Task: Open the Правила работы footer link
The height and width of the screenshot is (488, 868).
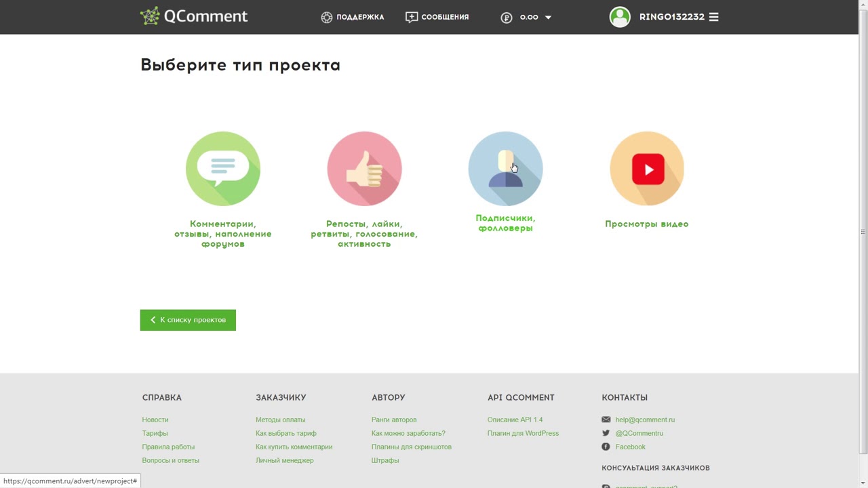Action: (168, 447)
